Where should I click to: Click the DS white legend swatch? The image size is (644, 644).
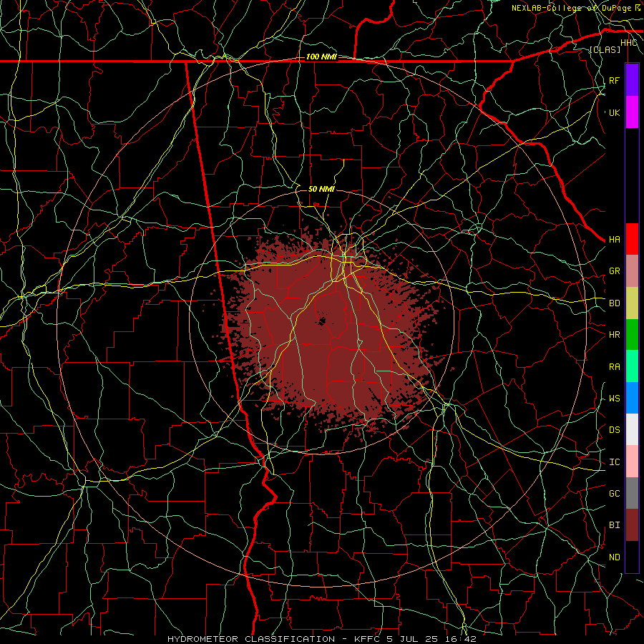pos(632,429)
